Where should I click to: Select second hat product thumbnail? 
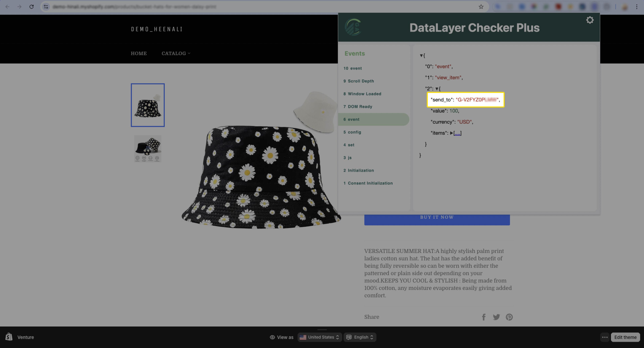147,148
